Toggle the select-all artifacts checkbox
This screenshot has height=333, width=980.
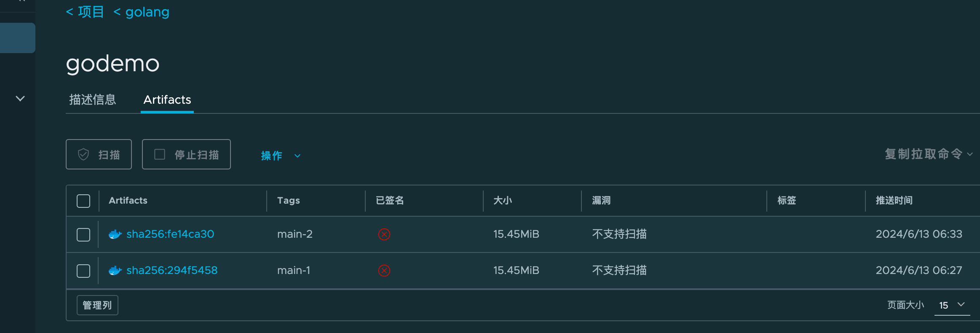point(83,201)
